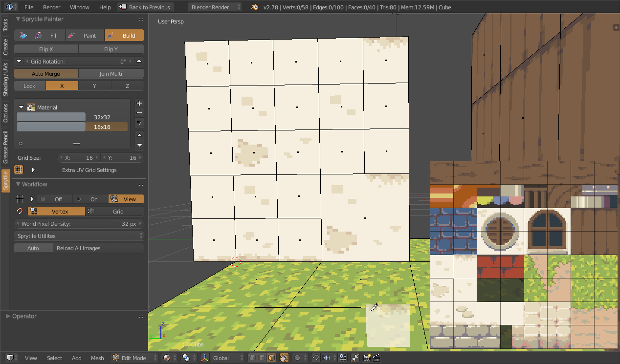Open the Global orientation dropdown
Image resolution: width=620 pixels, height=364 pixels.
pos(227,358)
